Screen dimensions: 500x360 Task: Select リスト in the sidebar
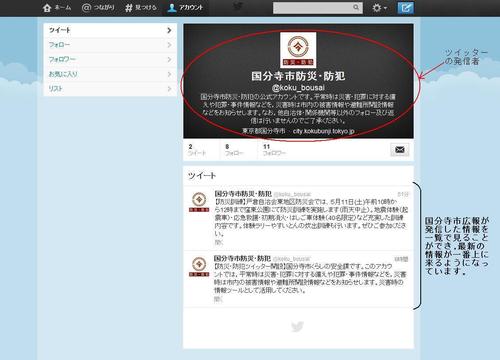(110, 89)
